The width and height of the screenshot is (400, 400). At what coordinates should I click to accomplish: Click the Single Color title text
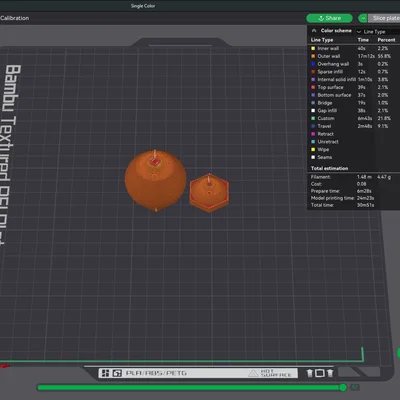pos(143,6)
